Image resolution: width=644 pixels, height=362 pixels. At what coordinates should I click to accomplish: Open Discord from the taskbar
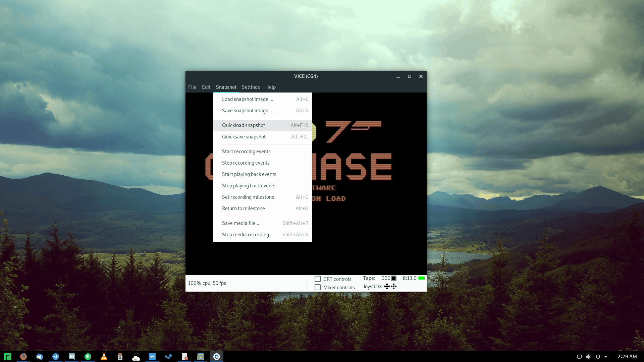pos(72,357)
